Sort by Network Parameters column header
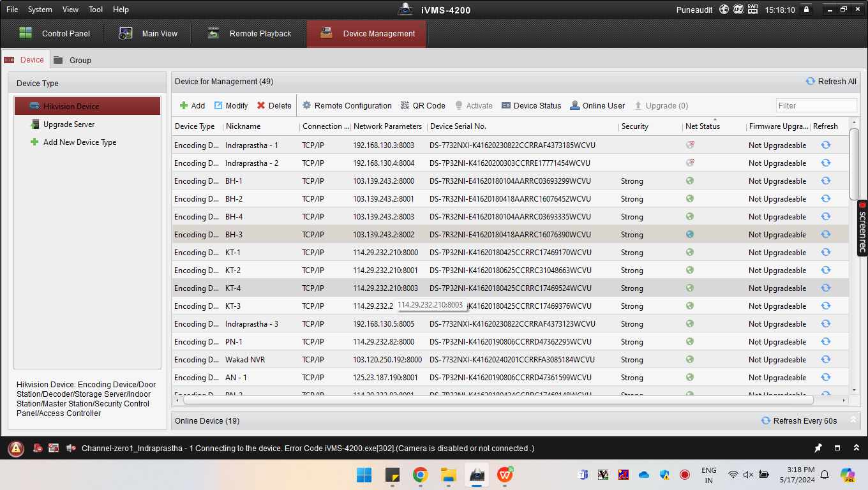Image resolution: width=868 pixels, height=490 pixels. click(389, 126)
